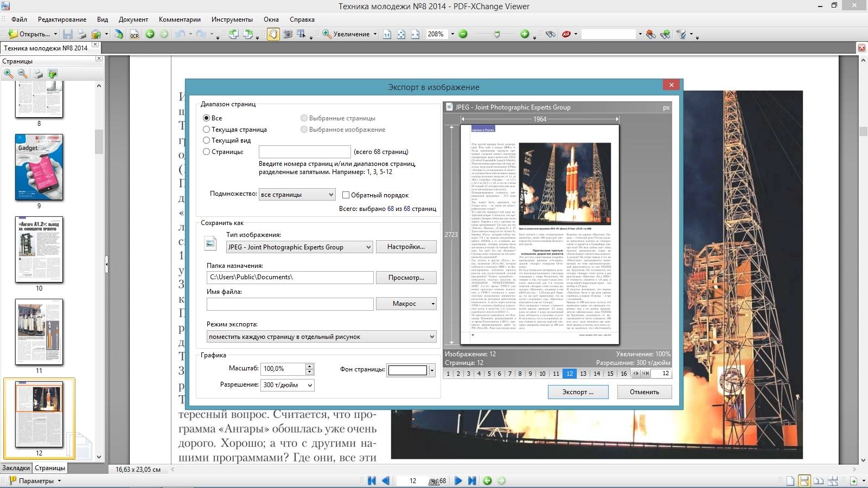Click the green plus zoom-in button
Viewport: 868px width, 488px height.
(524, 34)
